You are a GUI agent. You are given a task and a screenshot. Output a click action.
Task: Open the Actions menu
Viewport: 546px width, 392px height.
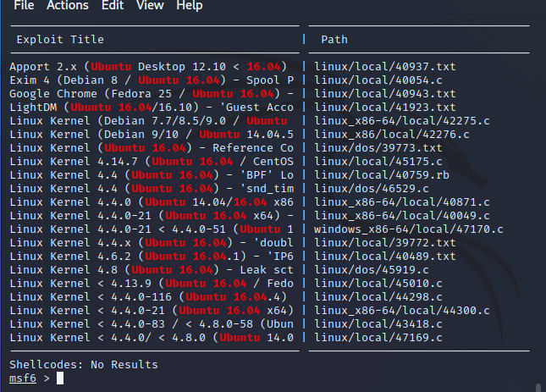68,5
